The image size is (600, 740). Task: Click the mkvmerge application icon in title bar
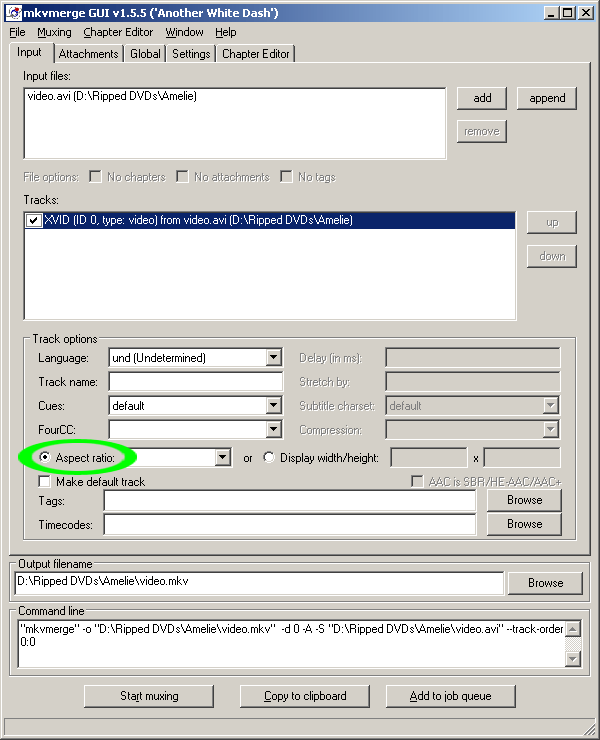14,13
